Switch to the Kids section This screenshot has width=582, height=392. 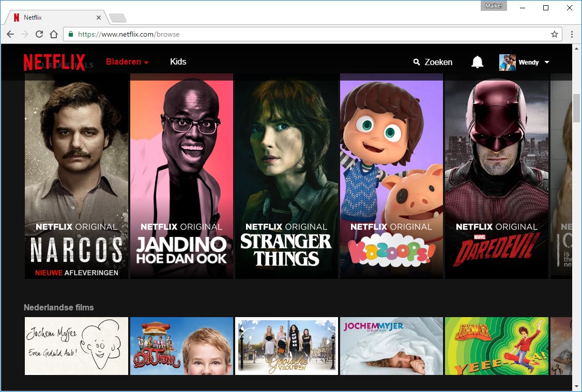[178, 61]
